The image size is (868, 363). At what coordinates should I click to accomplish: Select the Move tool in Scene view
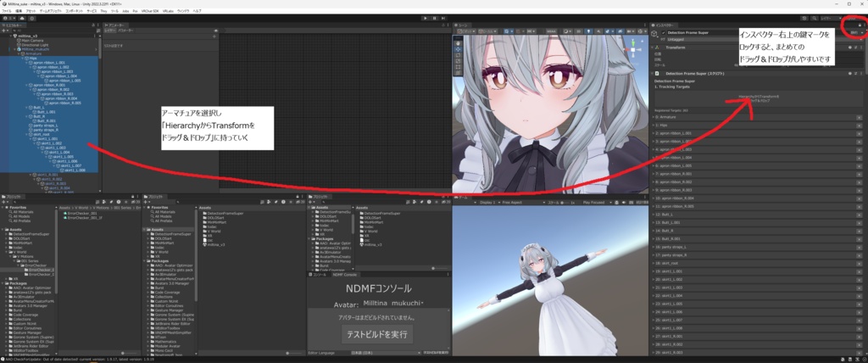tap(458, 49)
